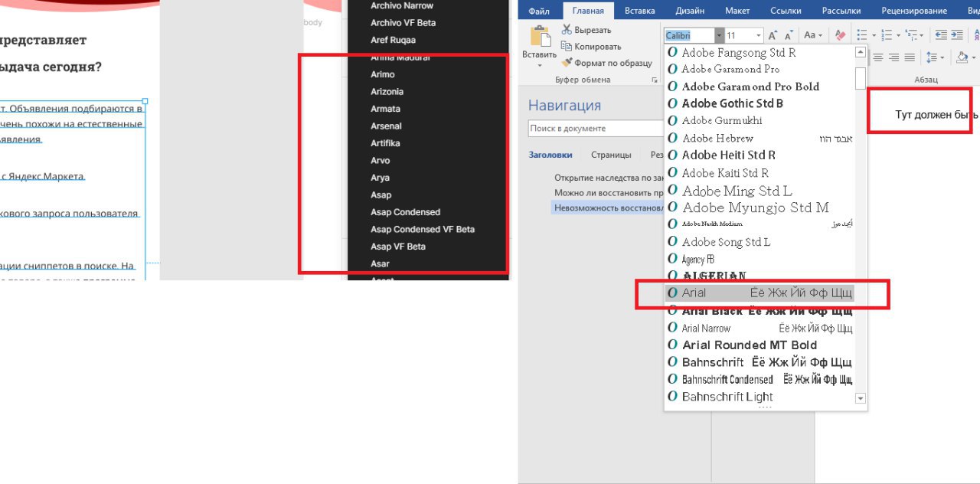Image resolution: width=980 pixels, height=484 pixels.
Task: Click the line spacing icon
Action: [x=931, y=57]
